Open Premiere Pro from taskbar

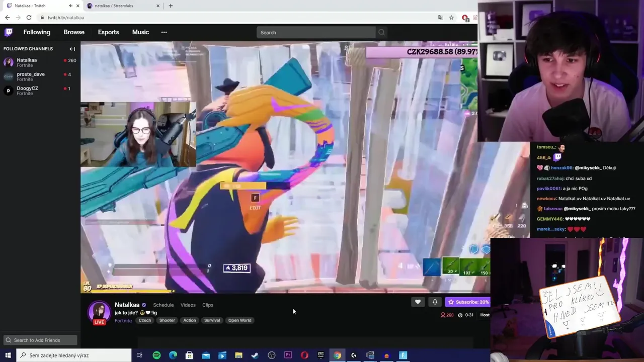tap(288, 355)
